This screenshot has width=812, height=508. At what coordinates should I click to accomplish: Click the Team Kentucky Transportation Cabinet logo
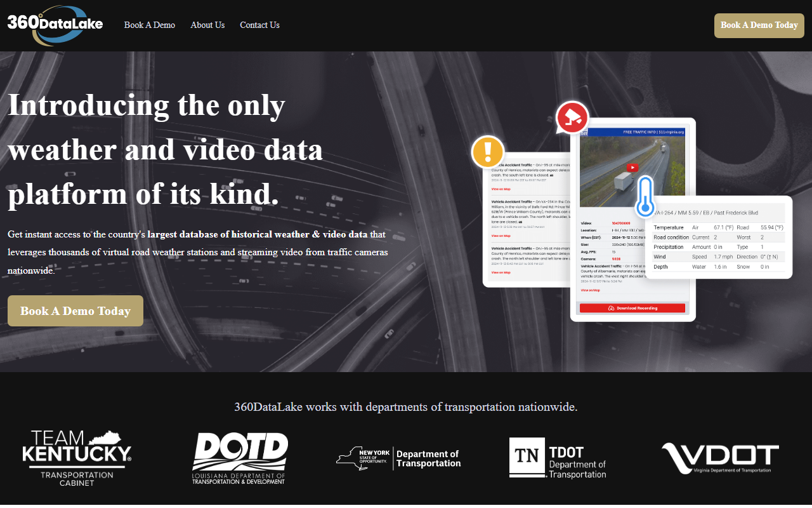[77, 458]
